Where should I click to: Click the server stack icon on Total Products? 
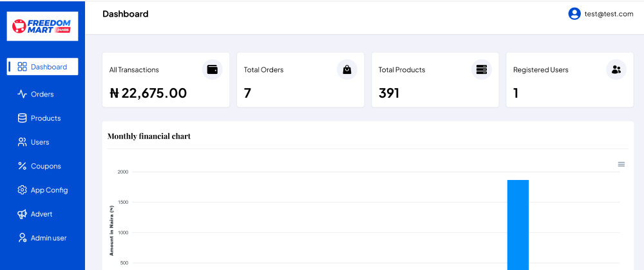click(481, 69)
